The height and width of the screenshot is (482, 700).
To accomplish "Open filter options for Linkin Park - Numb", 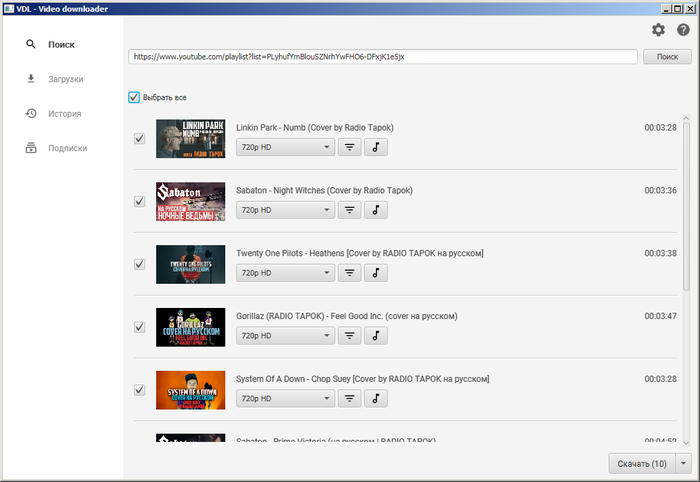I will pos(349,147).
